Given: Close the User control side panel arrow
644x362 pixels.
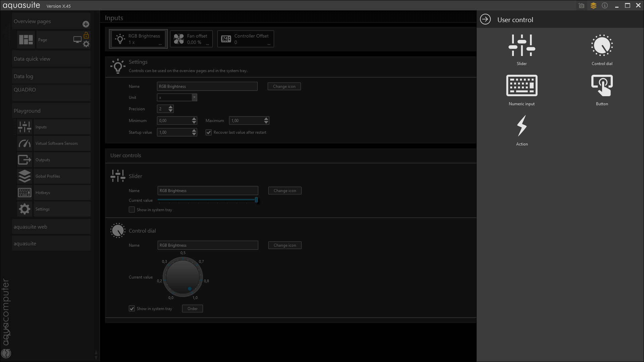Looking at the screenshot, I should pyautogui.click(x=485, y=19).
